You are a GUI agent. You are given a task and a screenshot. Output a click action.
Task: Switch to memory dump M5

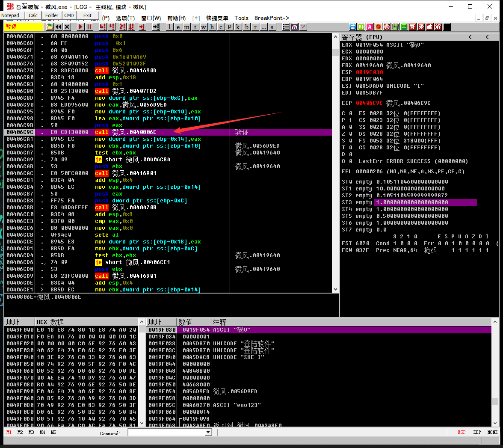point(53,432)
